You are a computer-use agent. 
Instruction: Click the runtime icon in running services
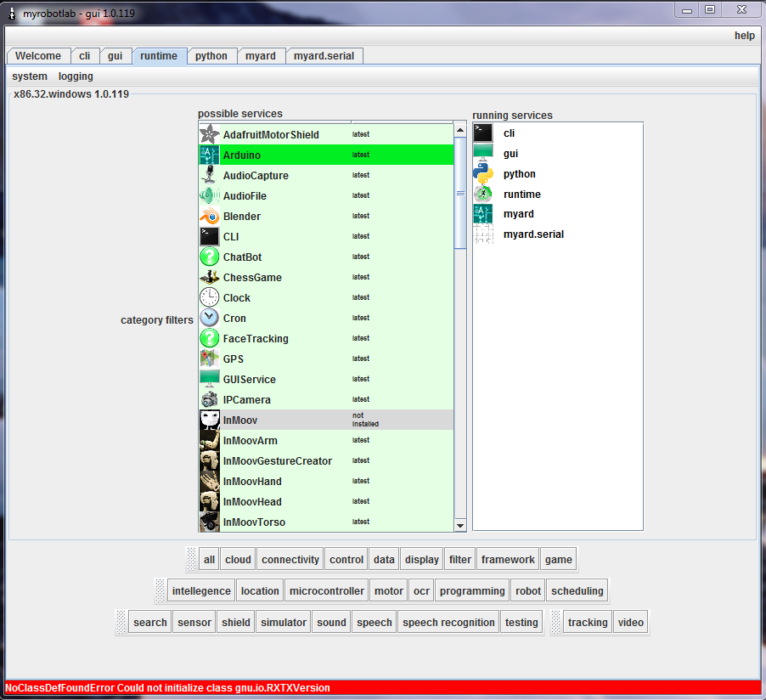coord(483,194)
